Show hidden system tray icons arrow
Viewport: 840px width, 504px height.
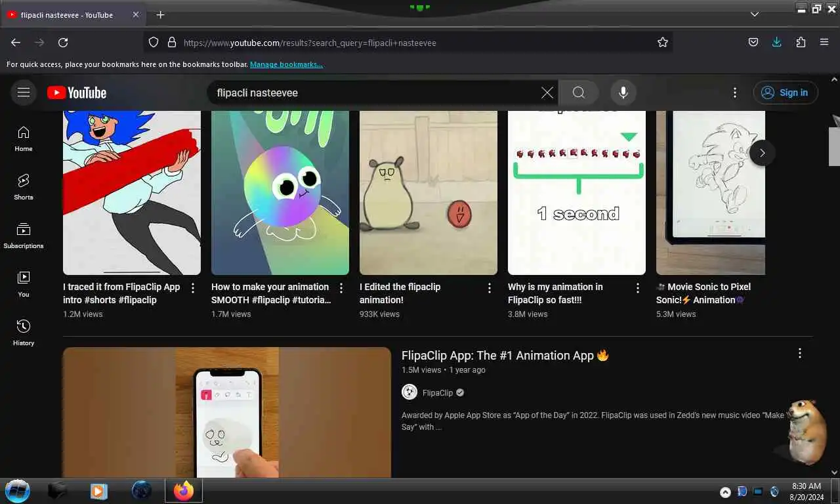tap(725, 492)
